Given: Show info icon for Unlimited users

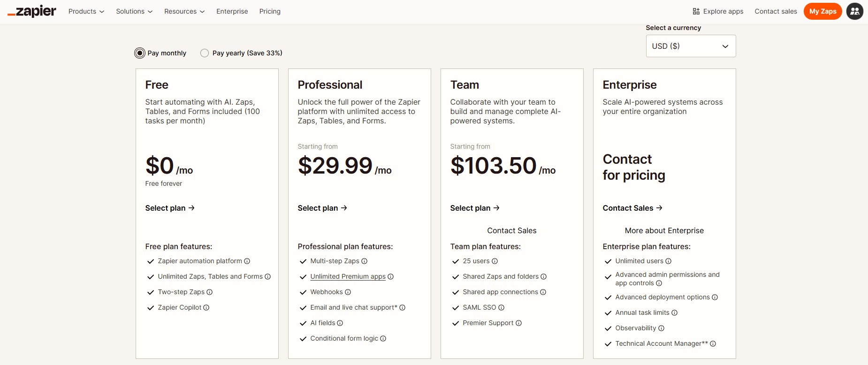Looking at the screenshot, I should [x=669, y=261].
